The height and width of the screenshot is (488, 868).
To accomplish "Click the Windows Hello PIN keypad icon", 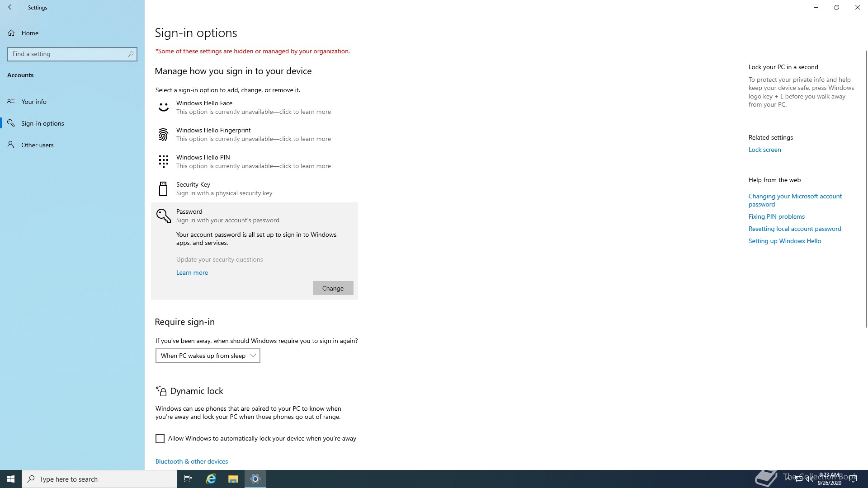I will [163, 161].
